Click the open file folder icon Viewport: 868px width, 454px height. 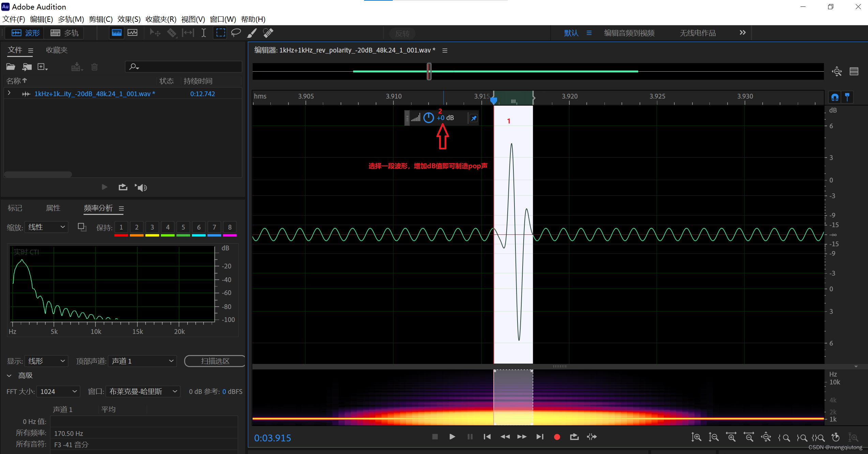pyautogui.click(x=11, y=67)
